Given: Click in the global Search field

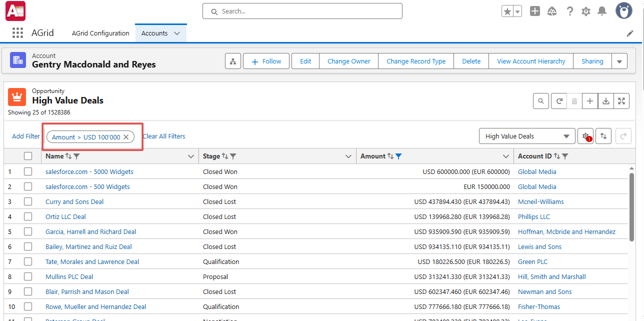Looking at the screenshot, I should click(302, 11).
